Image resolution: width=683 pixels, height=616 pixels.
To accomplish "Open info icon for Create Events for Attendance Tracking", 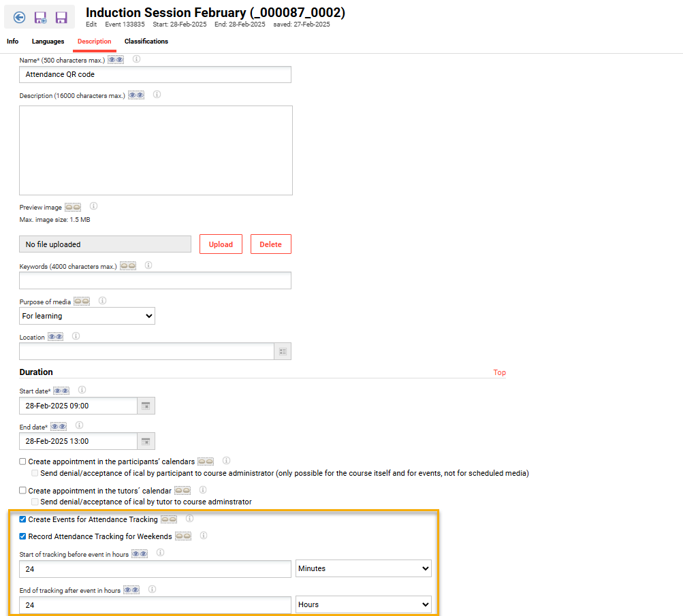I will tap(189, 519).
